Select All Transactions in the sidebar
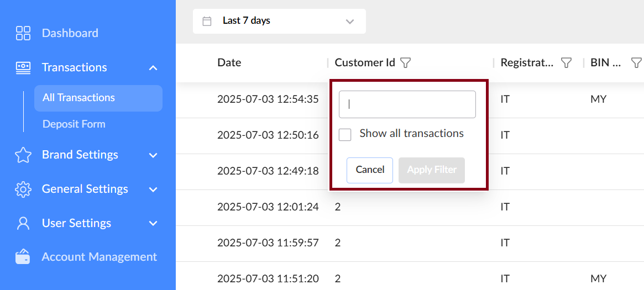Screen dimensions: 644x290 79,98
